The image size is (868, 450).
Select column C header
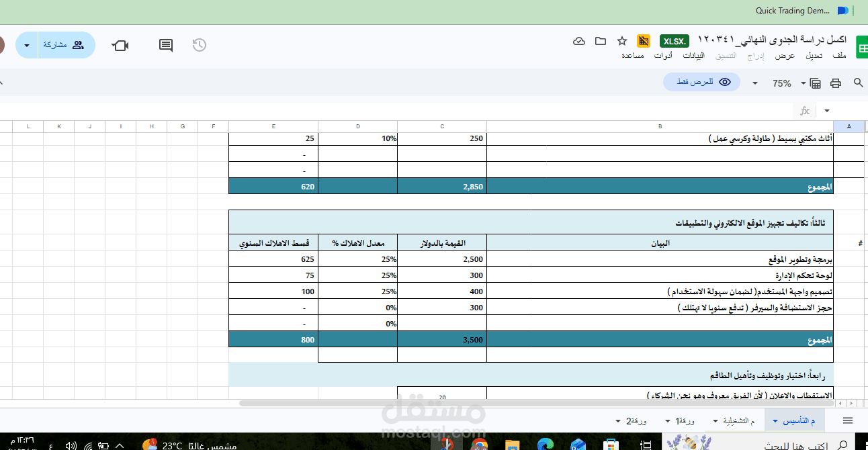point(442,126)
